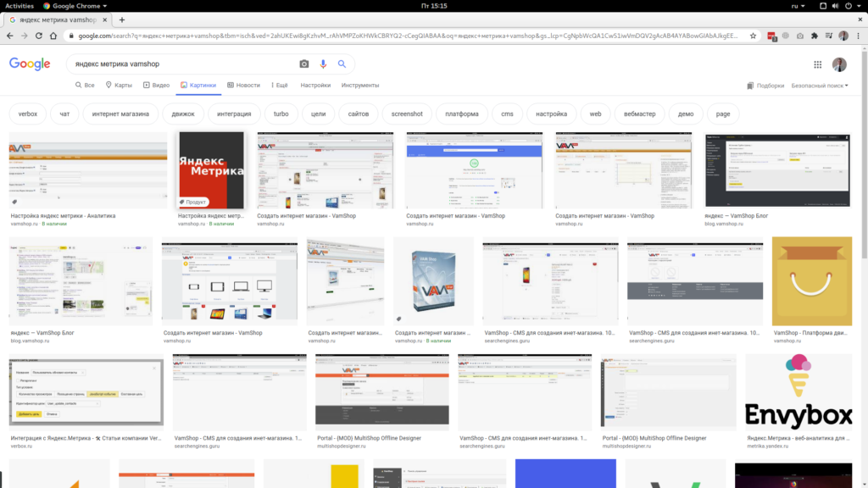Search by image camera icon
Viewport: 868px width, 488px height.
pyautogui.click(x=304, y=64)
